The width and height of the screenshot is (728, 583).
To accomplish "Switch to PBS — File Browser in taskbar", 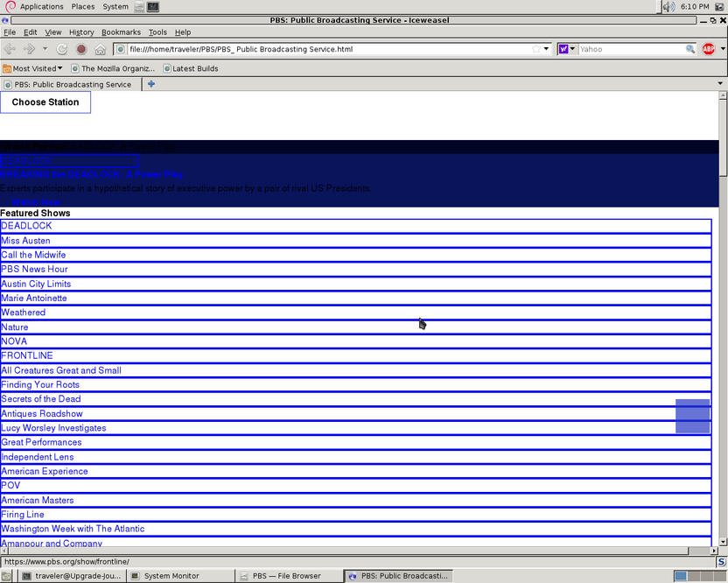I will 290,576.
